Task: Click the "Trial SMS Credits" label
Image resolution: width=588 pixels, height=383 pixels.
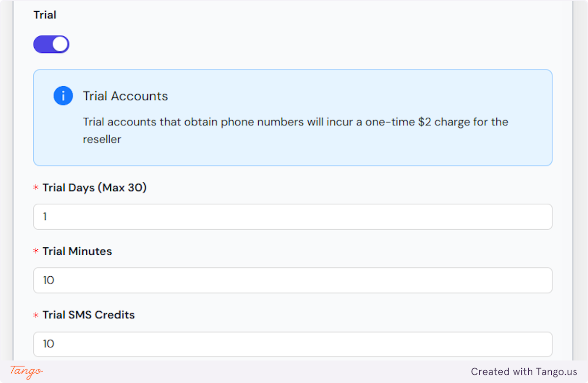Action: coord(89,315)
